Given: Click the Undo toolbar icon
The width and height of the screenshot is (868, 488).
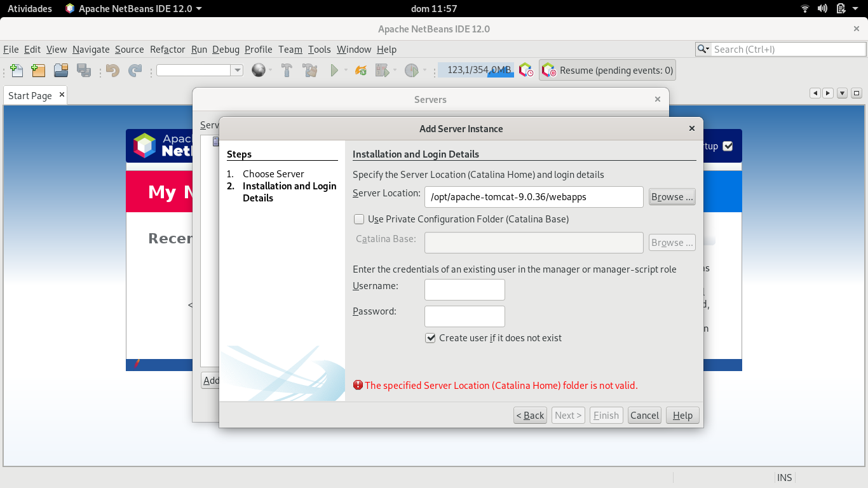Looking at the screenshot, I should tap(113, 71).
